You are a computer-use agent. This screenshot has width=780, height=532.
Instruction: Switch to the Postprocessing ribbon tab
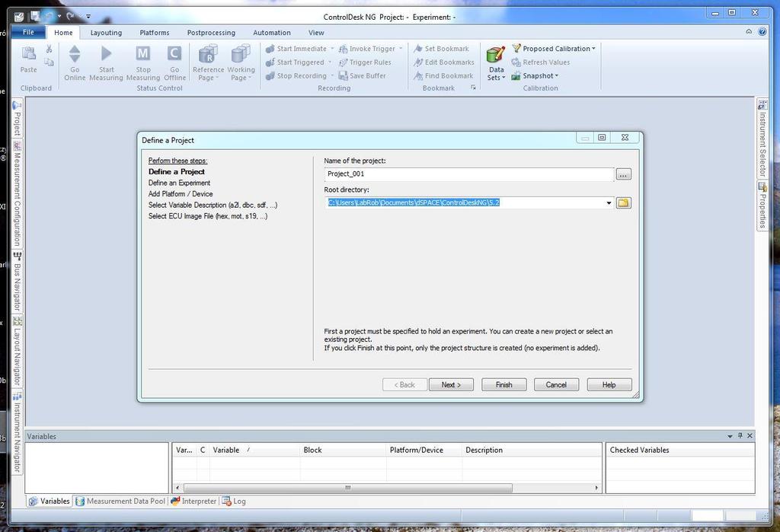211,32
